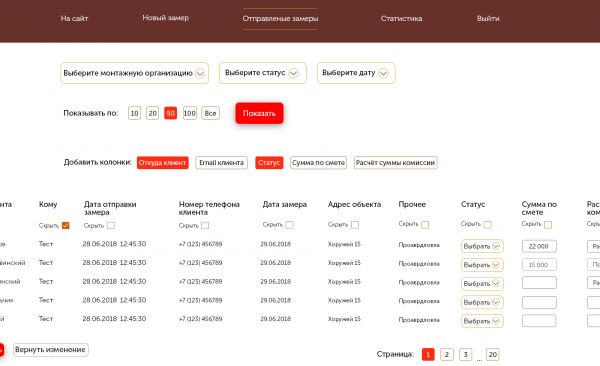Select Все to show all entries
Image resolution: width=600 pixels, height=366 pixels.
210,113
